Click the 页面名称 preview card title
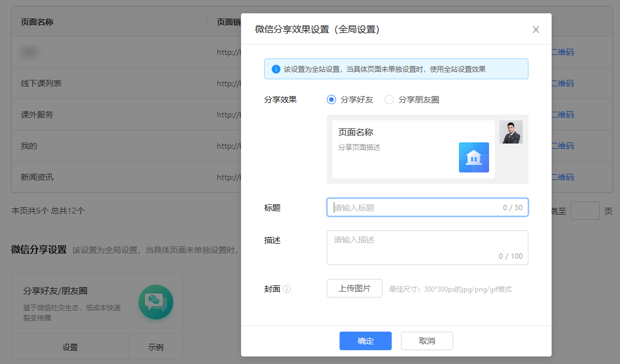Viewport: 620px width, 364px height. tap(356, 133)
